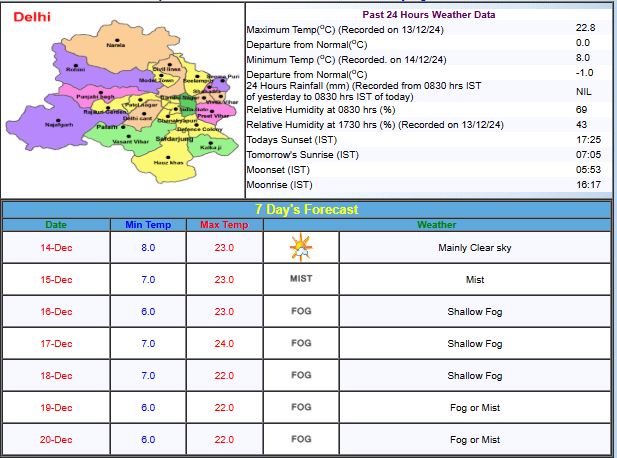Click the FOG icon for 19-Dec
Viewport: 617px width, 458px height.
[x=300, y=408]
